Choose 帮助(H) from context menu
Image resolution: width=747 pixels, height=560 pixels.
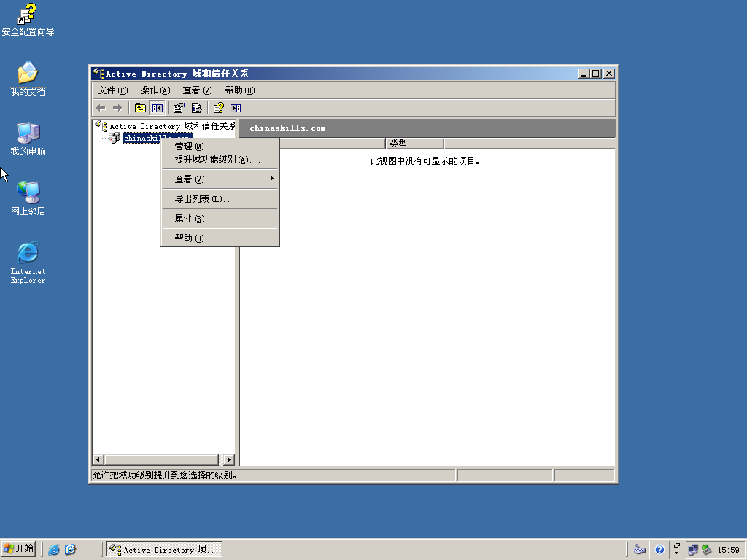[x=220, y=238]
